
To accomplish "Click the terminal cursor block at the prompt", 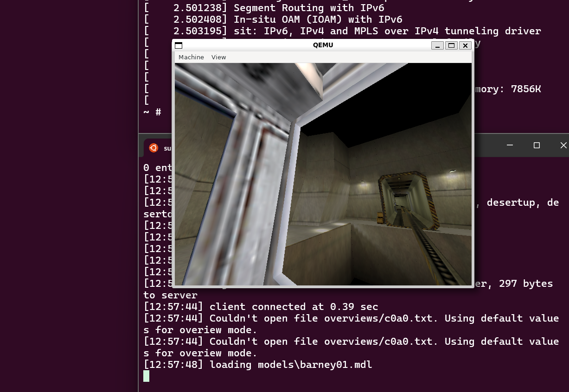I will point(146,376).
